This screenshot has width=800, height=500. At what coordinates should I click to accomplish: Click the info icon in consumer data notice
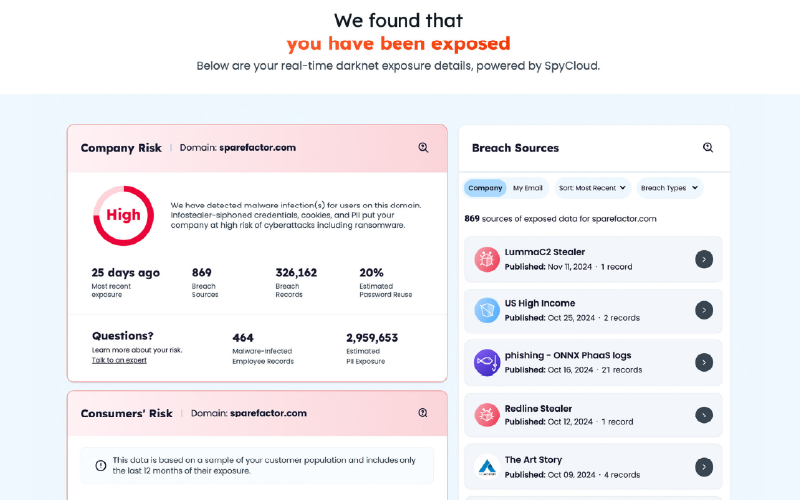point(101,465)
